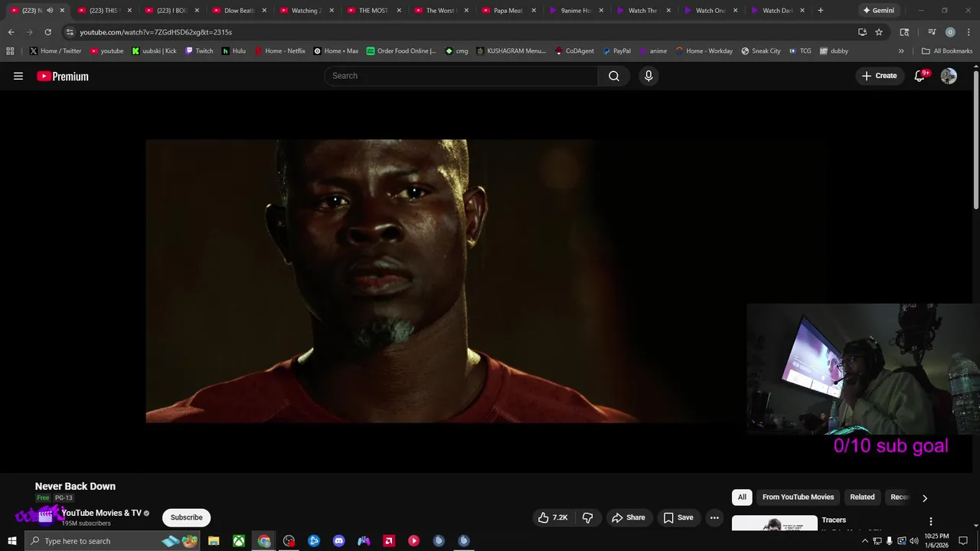Open Tracers video options menu
The image size is (980, 551).
tap(931, 522)
